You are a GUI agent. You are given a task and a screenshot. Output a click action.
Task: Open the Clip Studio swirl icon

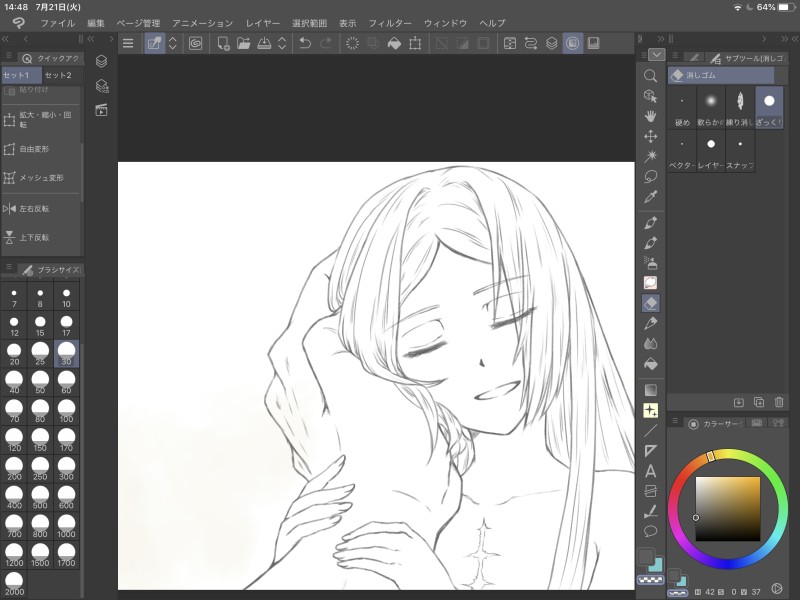click(195, 43)
